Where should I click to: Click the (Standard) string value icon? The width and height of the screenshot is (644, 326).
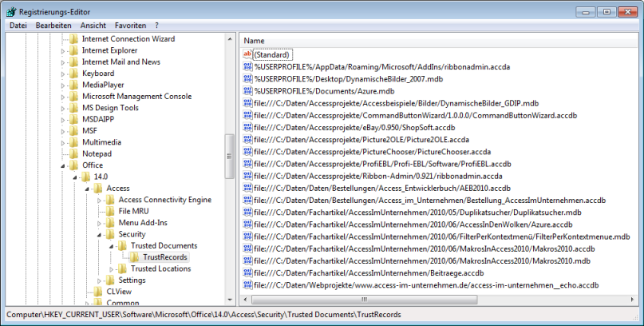coord(247,54)
